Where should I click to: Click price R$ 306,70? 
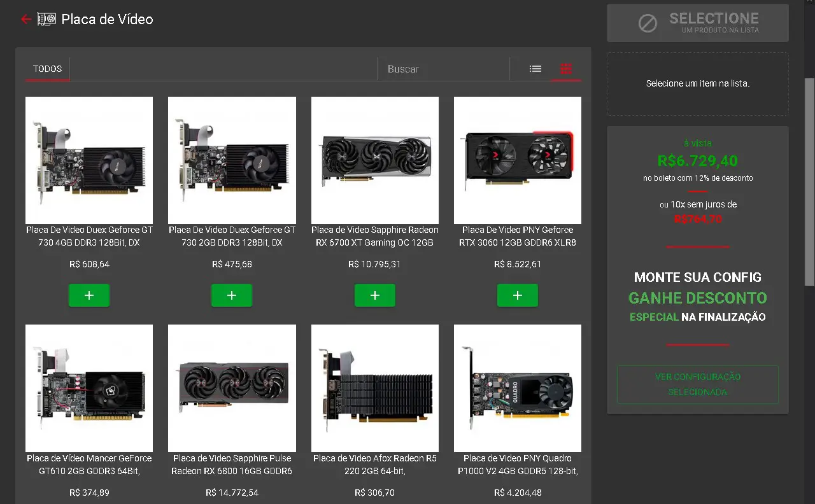click(x=375, y=493)
